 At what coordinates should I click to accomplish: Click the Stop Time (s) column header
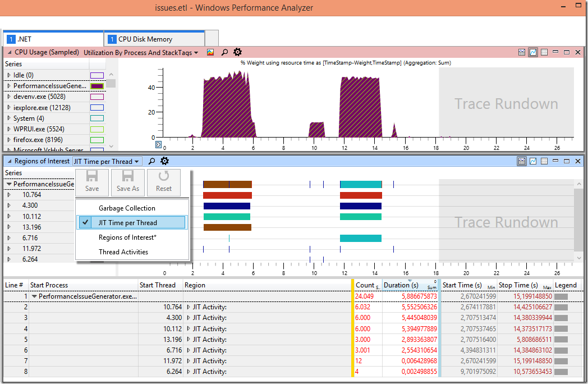click(525, 285)
